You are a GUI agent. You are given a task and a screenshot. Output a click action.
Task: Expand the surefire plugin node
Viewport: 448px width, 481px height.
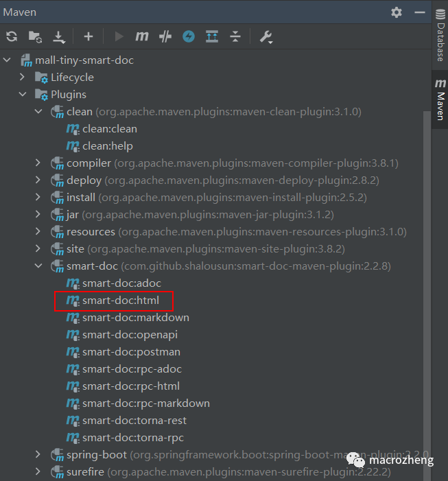(38, 472)
